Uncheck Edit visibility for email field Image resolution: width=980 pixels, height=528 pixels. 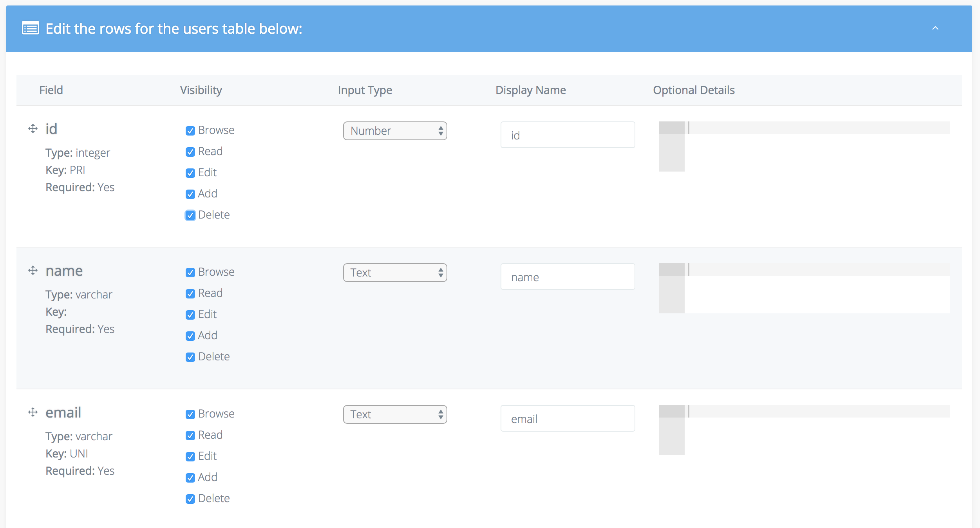(x=190, y=456)
